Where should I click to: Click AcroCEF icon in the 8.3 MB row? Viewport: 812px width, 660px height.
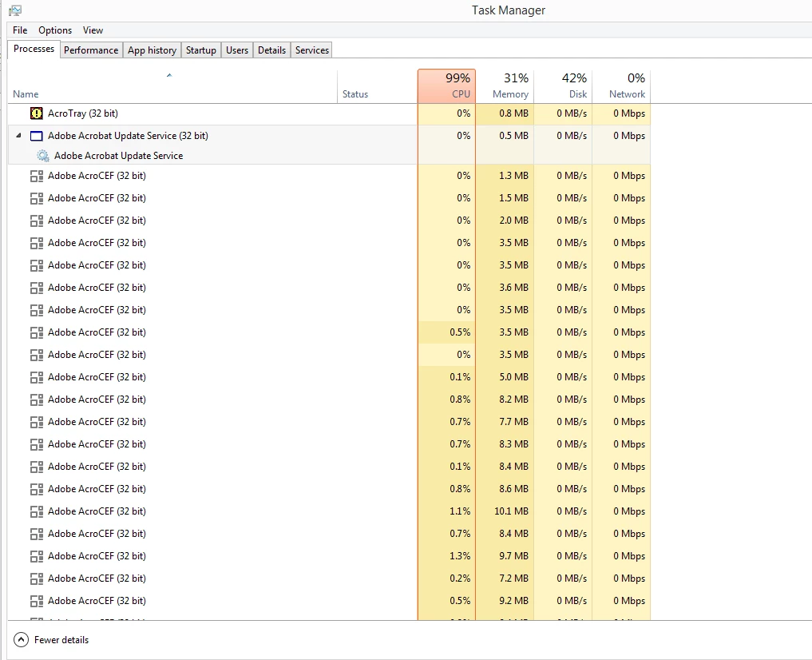click(x=36, y=444)
